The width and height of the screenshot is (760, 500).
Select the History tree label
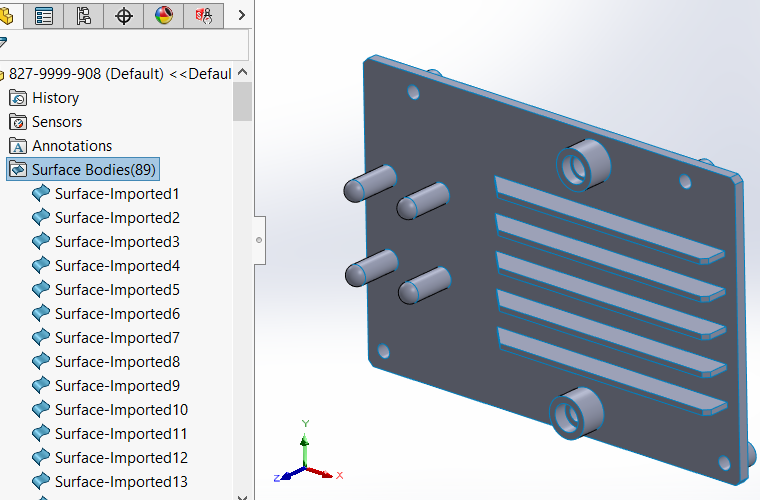[55, 98]
